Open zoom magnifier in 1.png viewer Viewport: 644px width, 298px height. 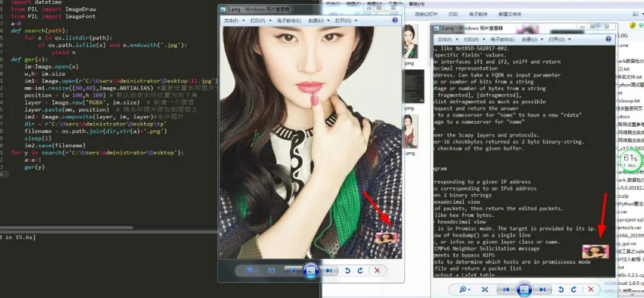tap(250, 271)
